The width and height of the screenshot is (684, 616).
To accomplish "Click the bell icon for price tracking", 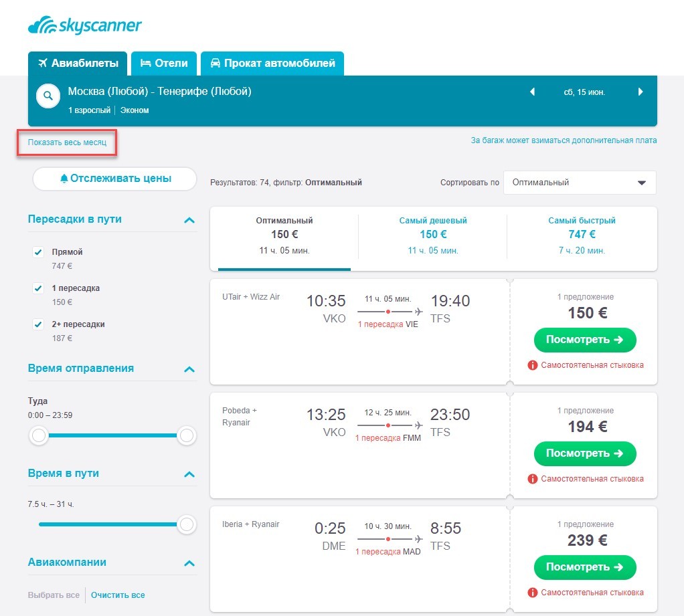I will coord(64,179).
